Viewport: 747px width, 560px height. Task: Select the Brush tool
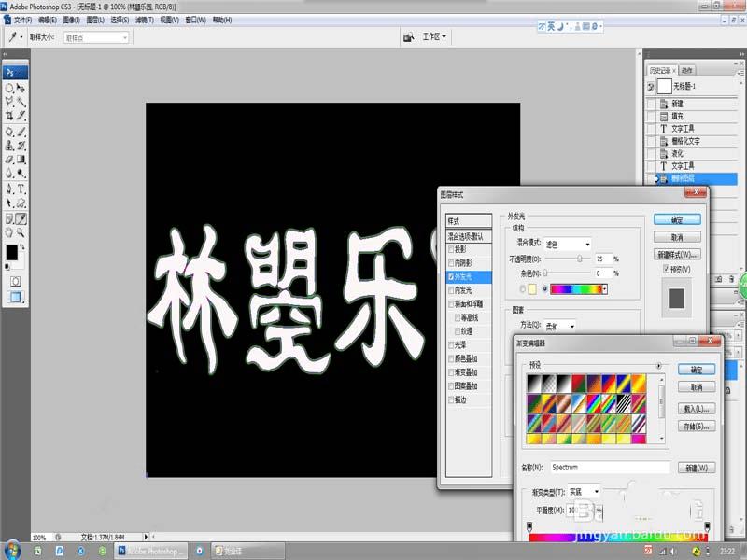pos(21,132)
